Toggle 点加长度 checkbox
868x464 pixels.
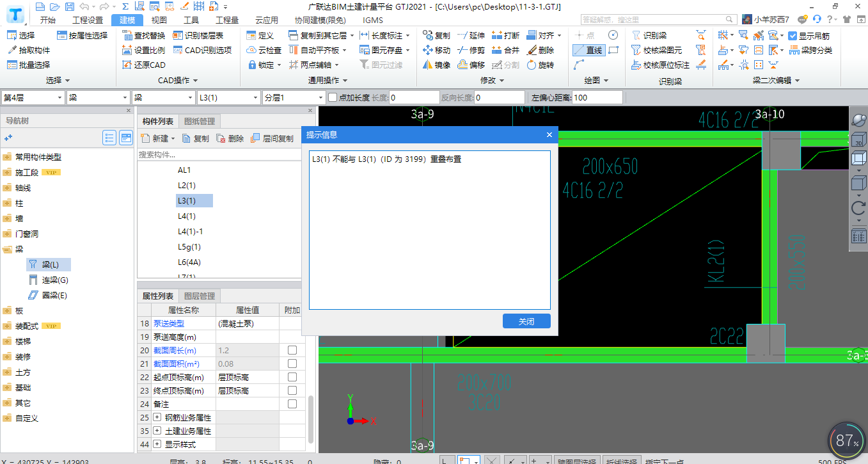tap(332, 97)
